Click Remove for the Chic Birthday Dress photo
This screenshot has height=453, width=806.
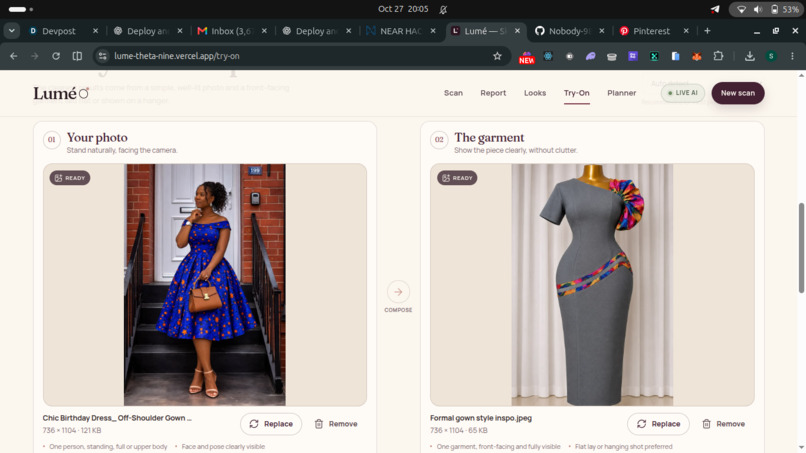coord(336,424)
